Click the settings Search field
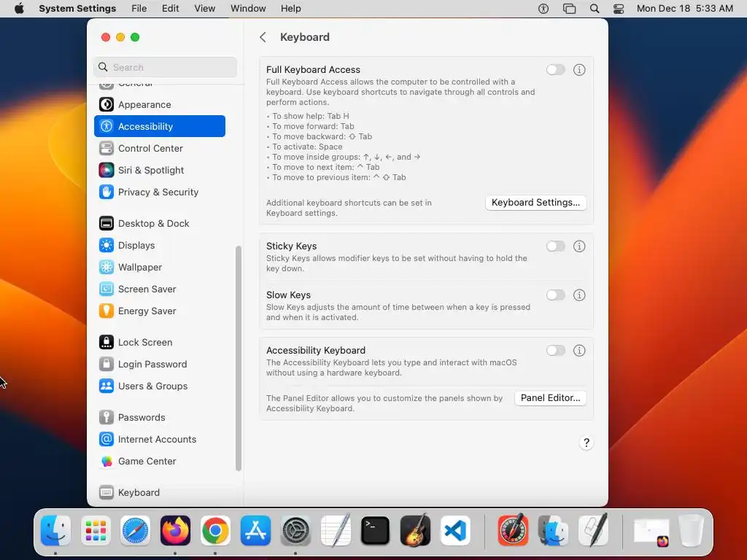Screen dimensions: 747x560 pos(166,67)
